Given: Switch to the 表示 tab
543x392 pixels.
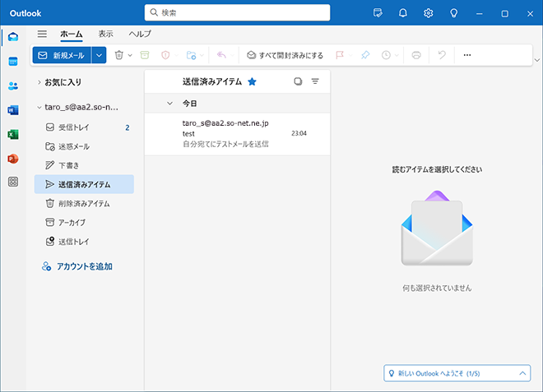Looking at the screenshot, I should pos(105,34).
